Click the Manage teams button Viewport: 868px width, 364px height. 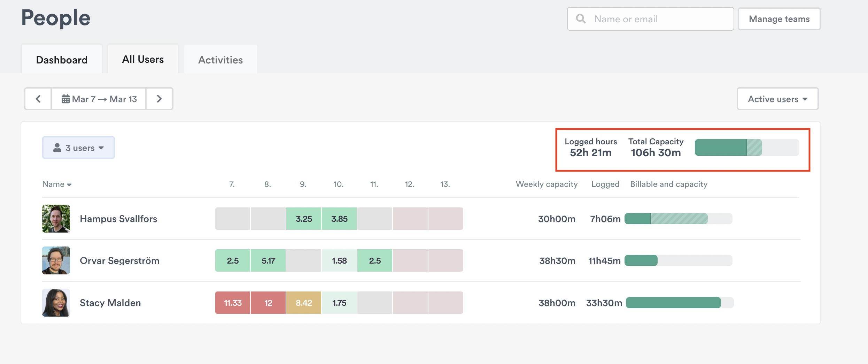(x=779, y=19)
